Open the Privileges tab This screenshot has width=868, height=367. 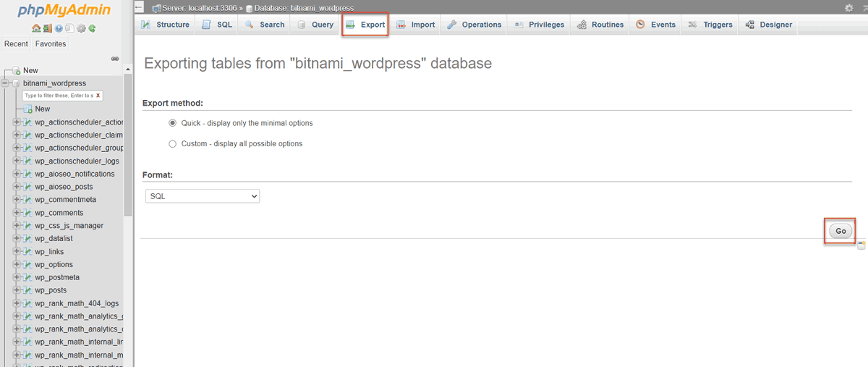click(539, 25)
